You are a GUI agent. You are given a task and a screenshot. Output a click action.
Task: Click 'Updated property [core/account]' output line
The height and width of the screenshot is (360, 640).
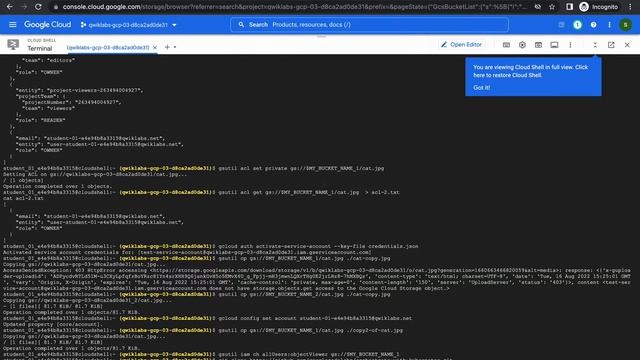coord(53,324)
